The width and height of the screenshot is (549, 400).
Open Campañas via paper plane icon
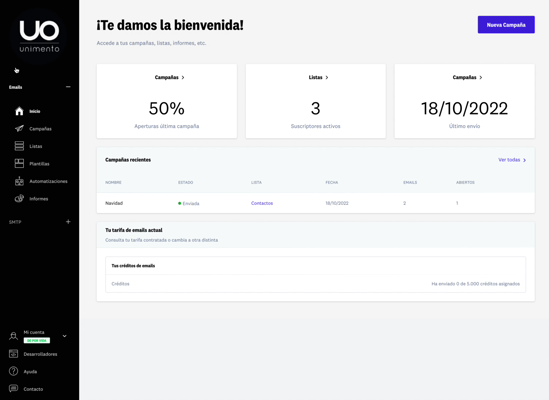(x=19, y=129)
